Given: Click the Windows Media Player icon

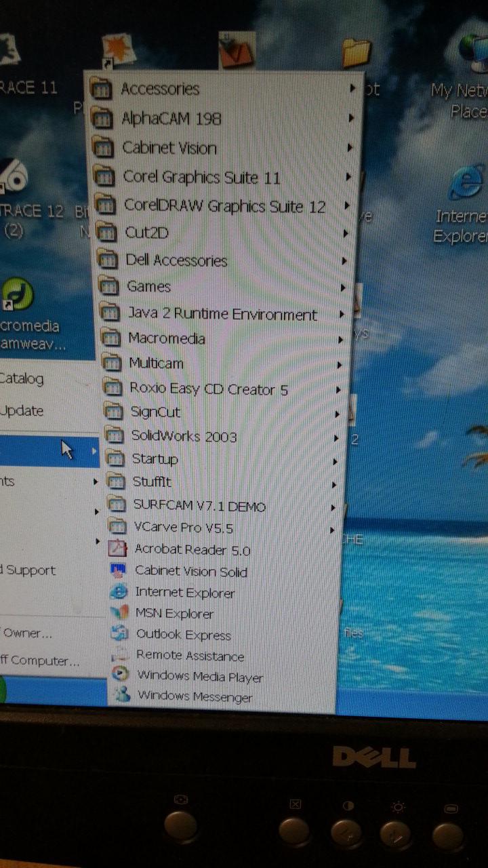Looking at the screenshot, I should 121,675.
